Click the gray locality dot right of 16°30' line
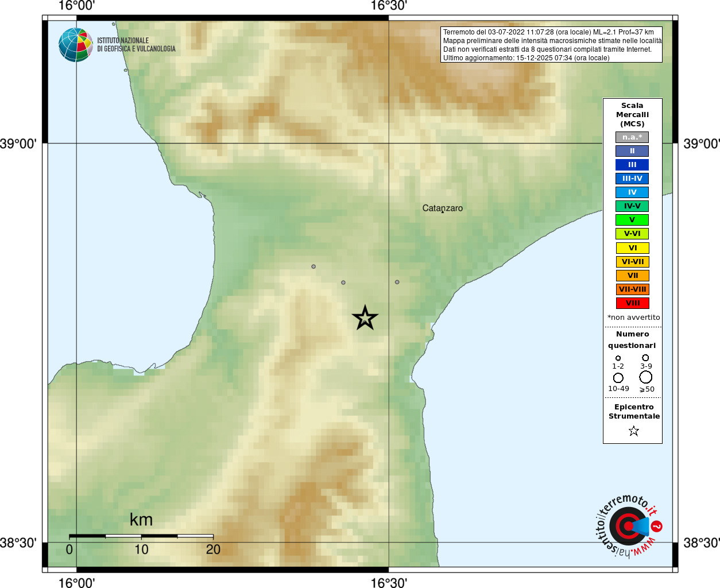 [x=397, y=282]
